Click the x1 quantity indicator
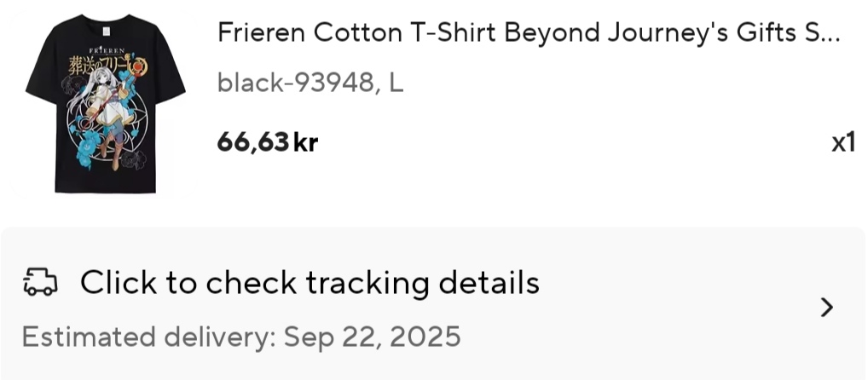The width and height of the screenshot is (868, 380). (843, 142)
